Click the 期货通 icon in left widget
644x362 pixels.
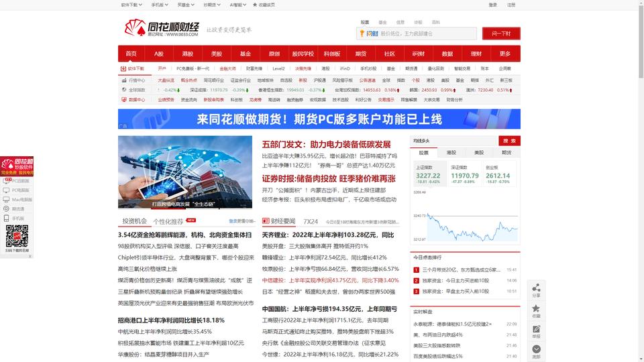click(6, 209)
